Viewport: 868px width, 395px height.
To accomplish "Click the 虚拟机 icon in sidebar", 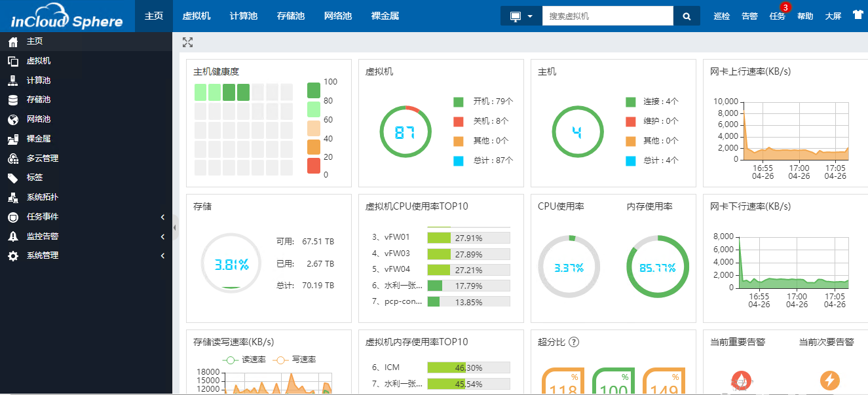I will coord(12,61).
